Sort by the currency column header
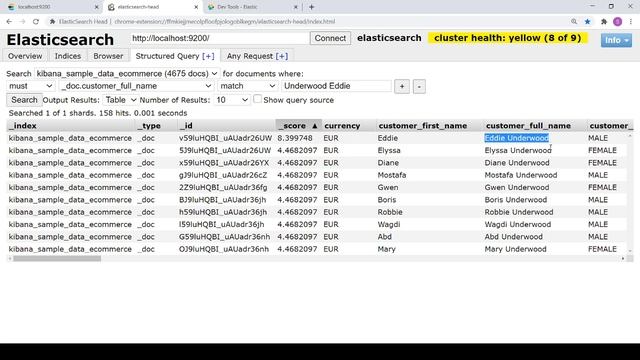This screenshot has height=360, width=640. click(349, 126)
